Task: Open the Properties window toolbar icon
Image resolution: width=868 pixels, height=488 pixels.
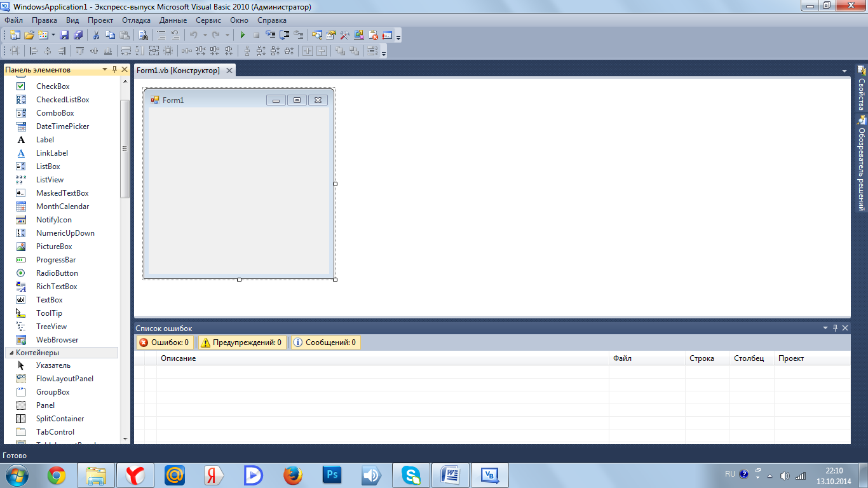Action: 330,35
